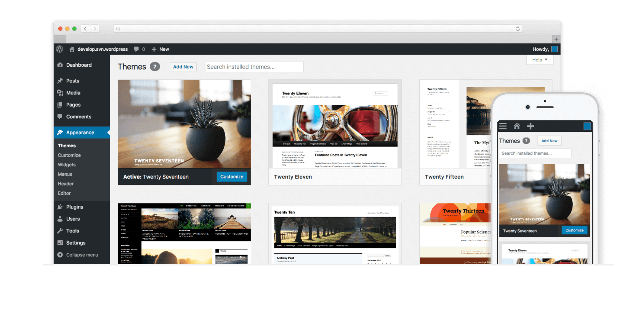Image resolution: width=644 pixels, height=315 pixels.
Task: Click the Appearance paintbrush icon
Action: [x=60, y=132]
